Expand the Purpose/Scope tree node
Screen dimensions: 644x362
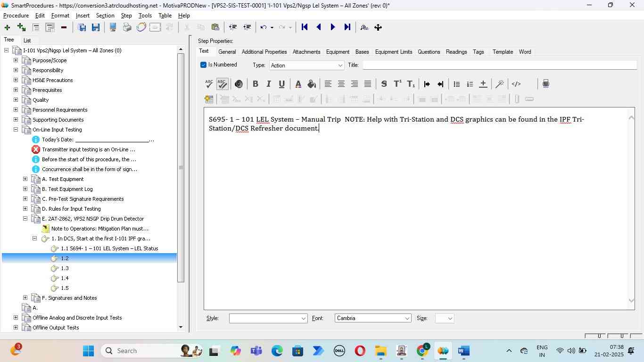tap(16, 60)
